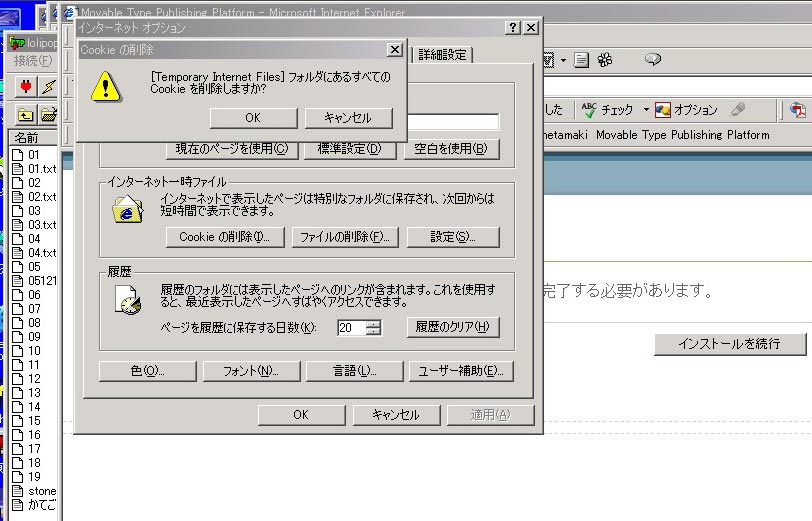
Task: Click the messenger speech bubble icon
Action: [653, 60]
